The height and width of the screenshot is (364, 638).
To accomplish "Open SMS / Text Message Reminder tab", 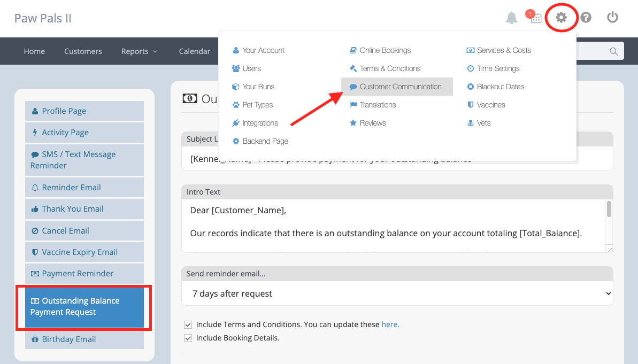I will coord(84,160).
